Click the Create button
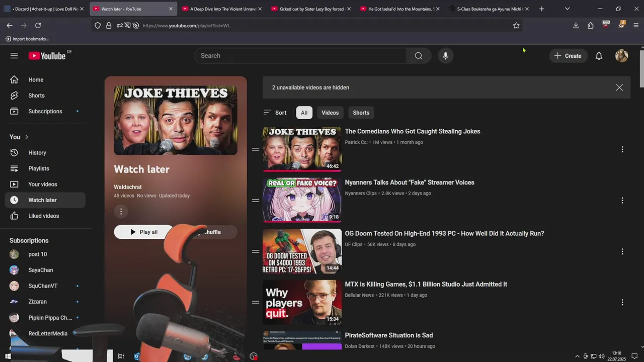 [x=568, y=56]
